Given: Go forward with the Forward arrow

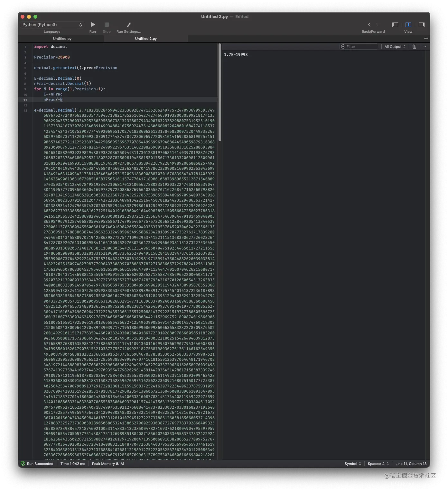Looking at the screenshot, I should (377, 25).
